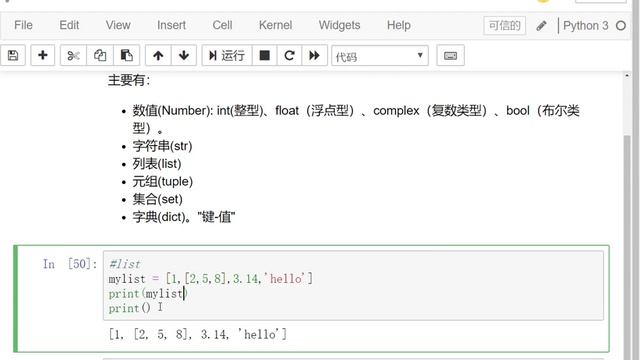The image size is (640, 360).
Task: Click kernel idle circle indicator
Action: pyautogui.click(x=621, y=26)
